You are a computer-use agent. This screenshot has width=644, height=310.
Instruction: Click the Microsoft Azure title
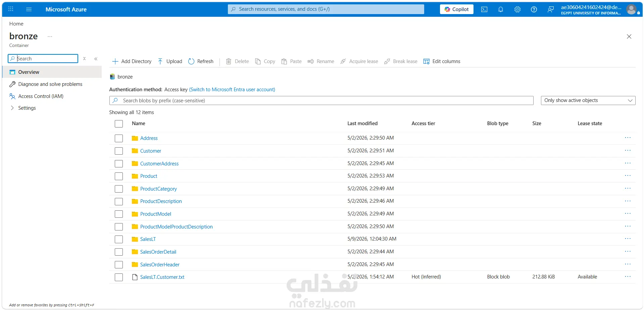(66, 9)
